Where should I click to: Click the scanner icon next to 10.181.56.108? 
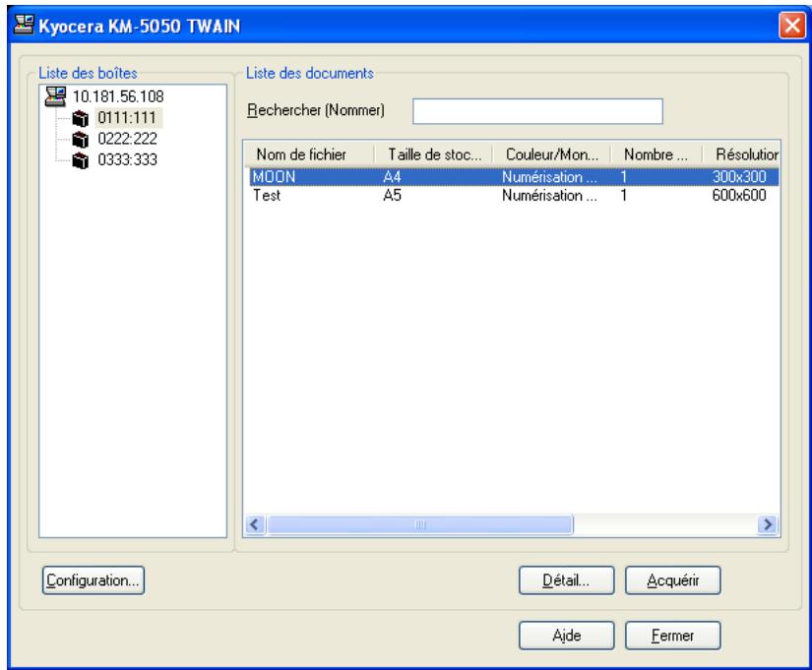point(55,96)
